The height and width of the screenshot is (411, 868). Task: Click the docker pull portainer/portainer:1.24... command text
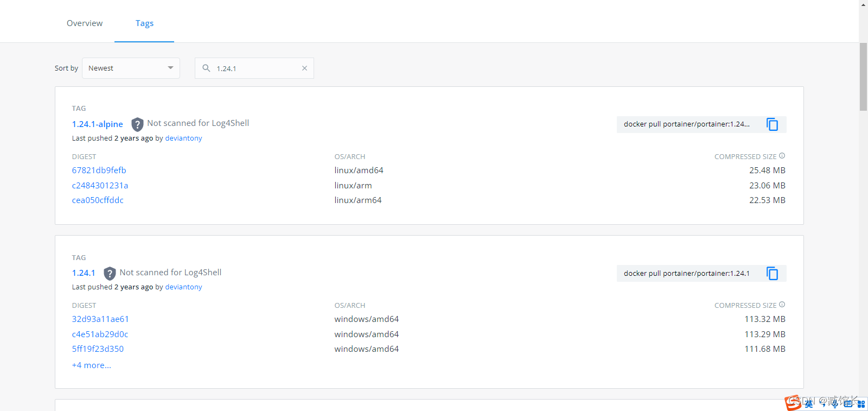click(687, 124)
